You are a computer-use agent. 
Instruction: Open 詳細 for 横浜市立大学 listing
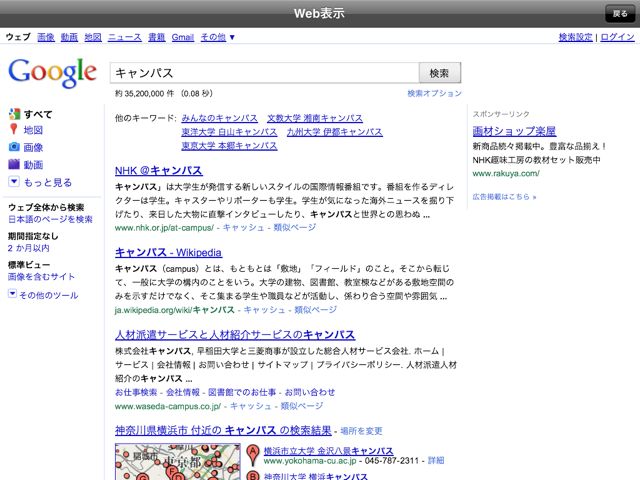436,460
